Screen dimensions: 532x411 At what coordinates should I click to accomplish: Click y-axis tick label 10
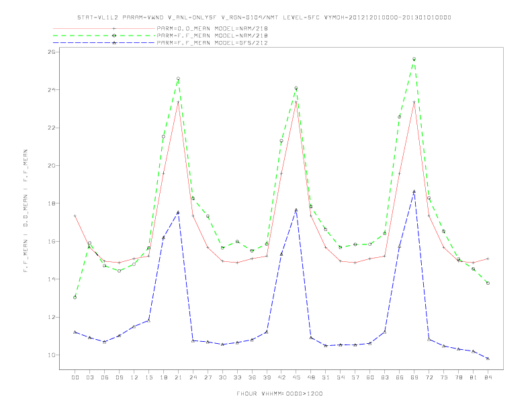pyautogui.click(x=52, y=355)
